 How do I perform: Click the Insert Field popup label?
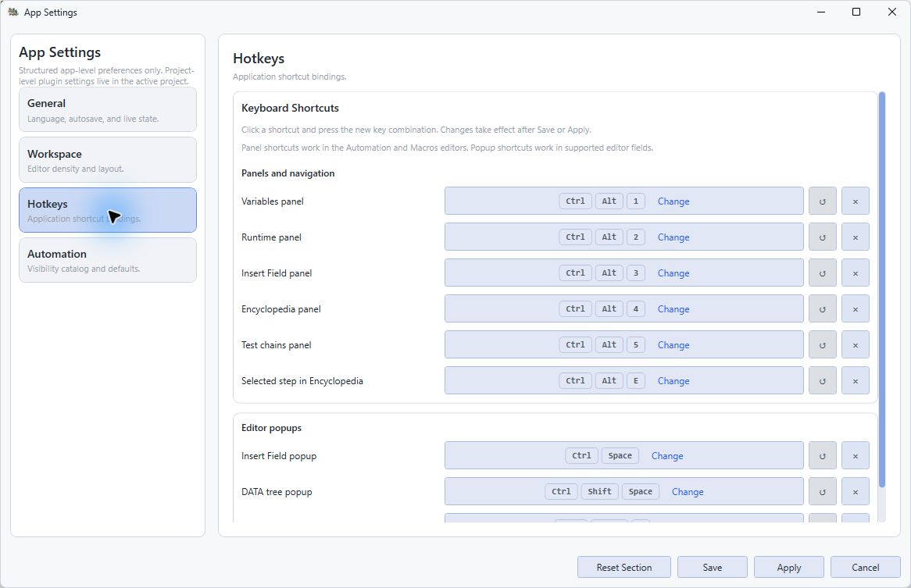[x=279, y=456]
